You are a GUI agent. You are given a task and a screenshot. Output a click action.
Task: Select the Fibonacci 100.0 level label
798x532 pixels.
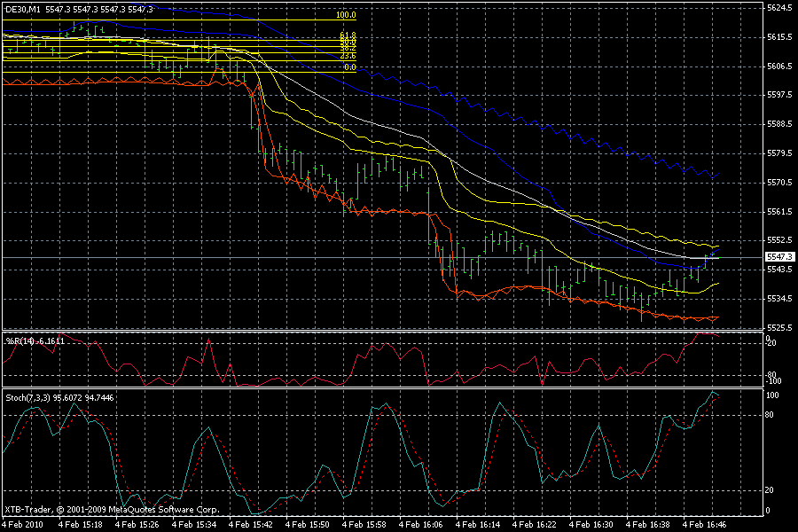coord(346,15)
